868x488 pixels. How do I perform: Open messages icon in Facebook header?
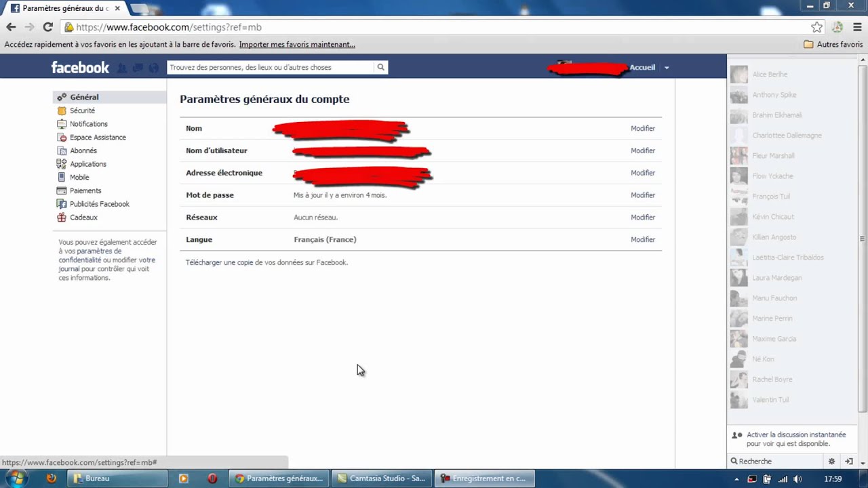(x=138, y=68)
